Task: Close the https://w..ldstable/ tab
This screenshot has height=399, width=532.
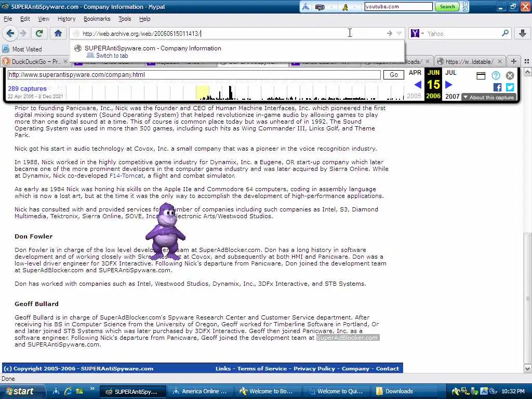Action: pos(500,61)
